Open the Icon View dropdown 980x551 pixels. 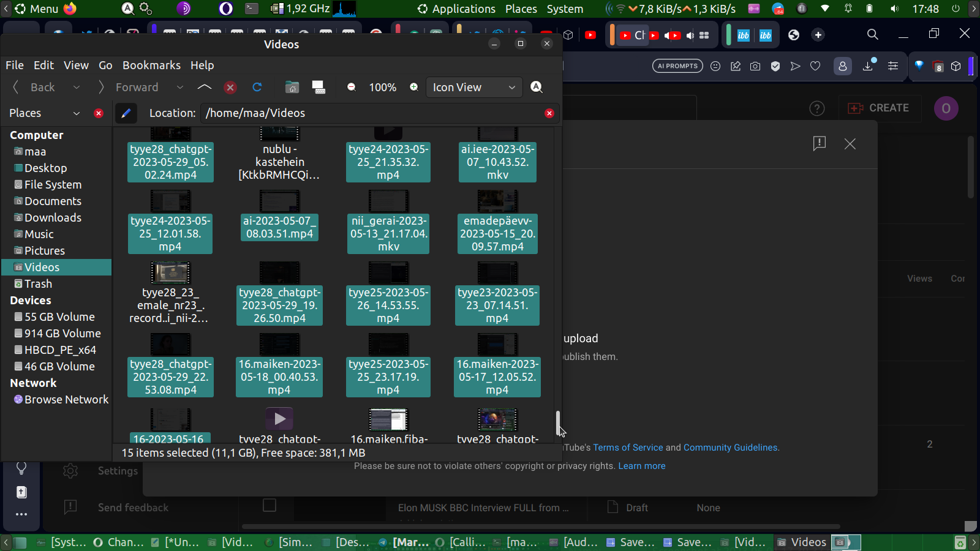point(474,88)
